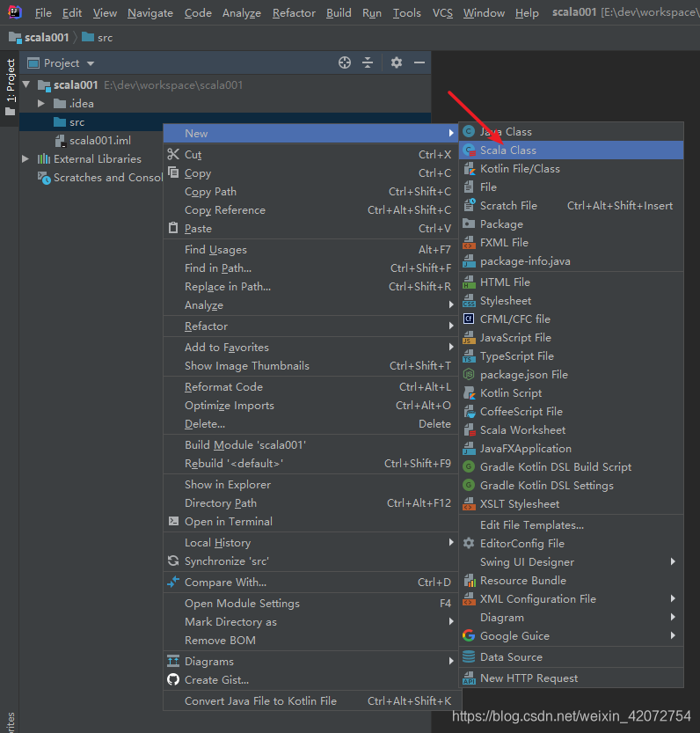Image resolution: width=700 pixels, height=733 pixels.
Task: Click the EditorConfig File gear icon
Action: [x=469, y=543]
